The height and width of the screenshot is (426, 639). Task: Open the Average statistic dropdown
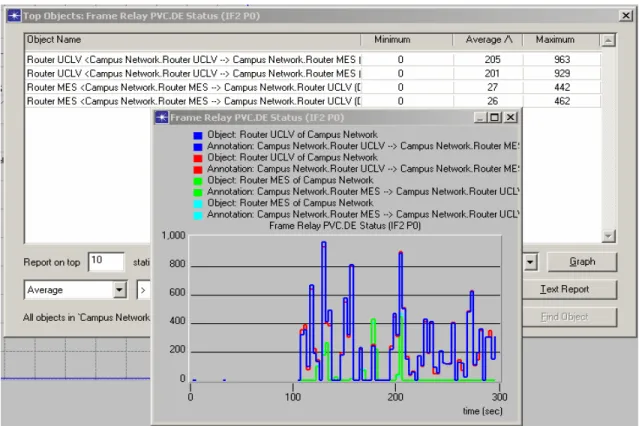[119, 290]
